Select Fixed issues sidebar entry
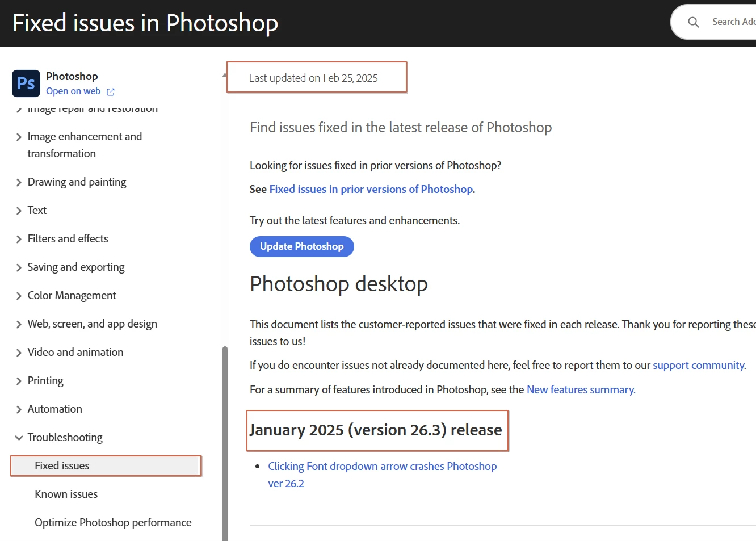756x541 pixels. point(106,465)
